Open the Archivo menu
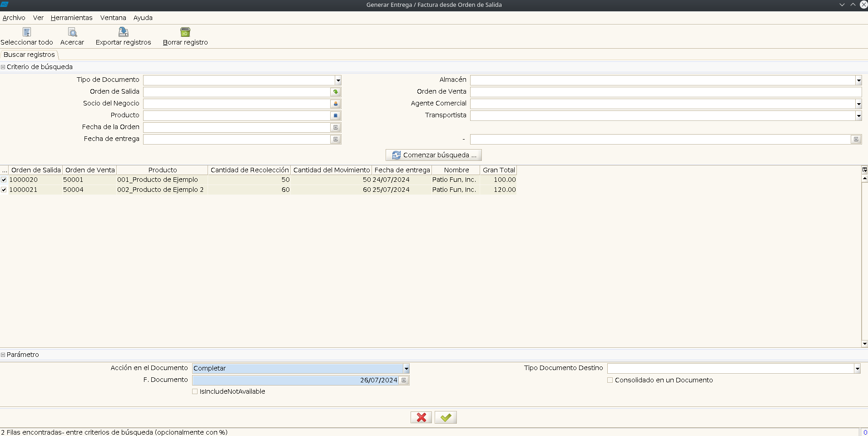Viewport: 868px width, 436px height. tap(14, 18)
